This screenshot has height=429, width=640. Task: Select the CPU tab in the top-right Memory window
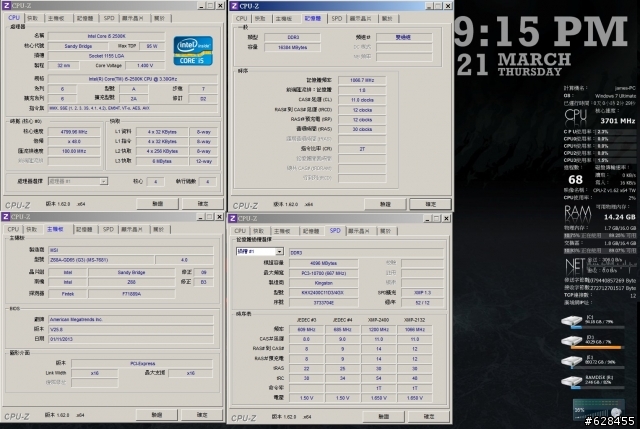click(x=241, y=19)
